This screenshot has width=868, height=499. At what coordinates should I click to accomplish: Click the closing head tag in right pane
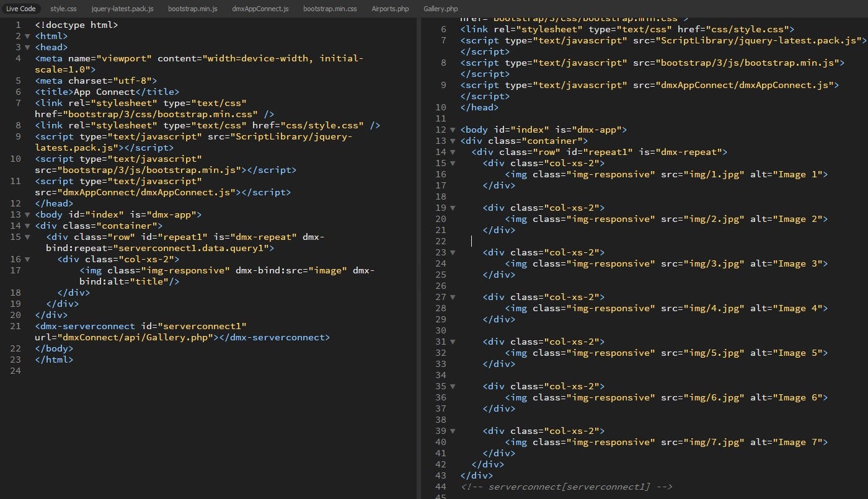tap(480, 108)
